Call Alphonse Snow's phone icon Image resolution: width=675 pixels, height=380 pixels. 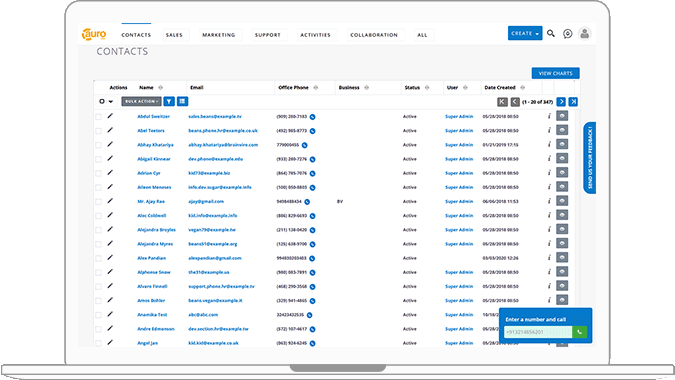[313, 272]
